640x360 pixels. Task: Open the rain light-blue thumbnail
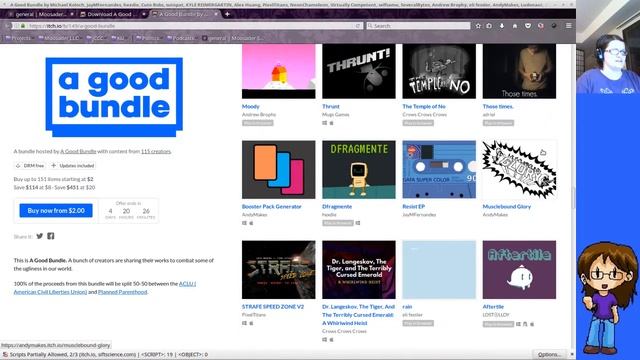[x=439, y=270]
